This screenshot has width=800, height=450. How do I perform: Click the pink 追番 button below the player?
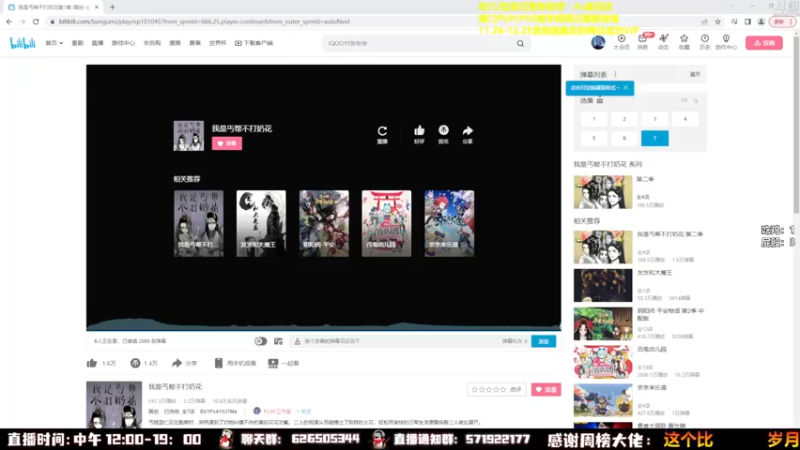point(545,389)
